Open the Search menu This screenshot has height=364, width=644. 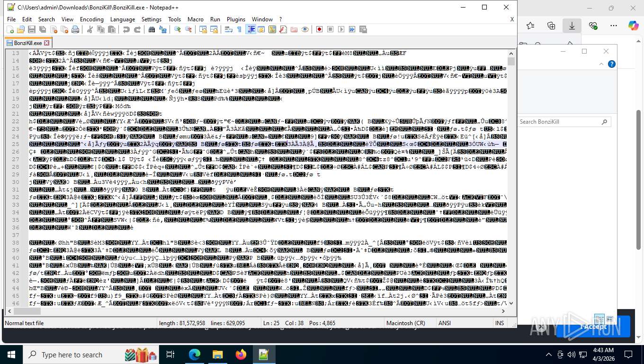[x=46, y=19]
